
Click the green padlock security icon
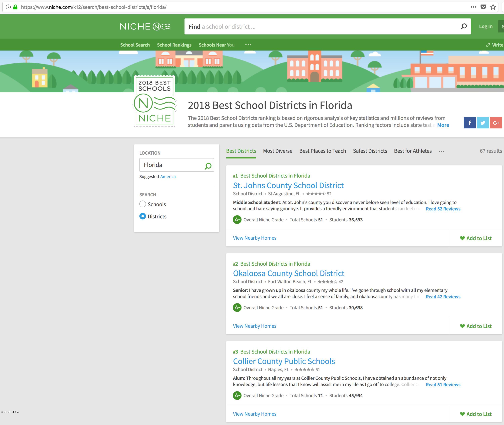pyautogui.click(x=15, y=7)
